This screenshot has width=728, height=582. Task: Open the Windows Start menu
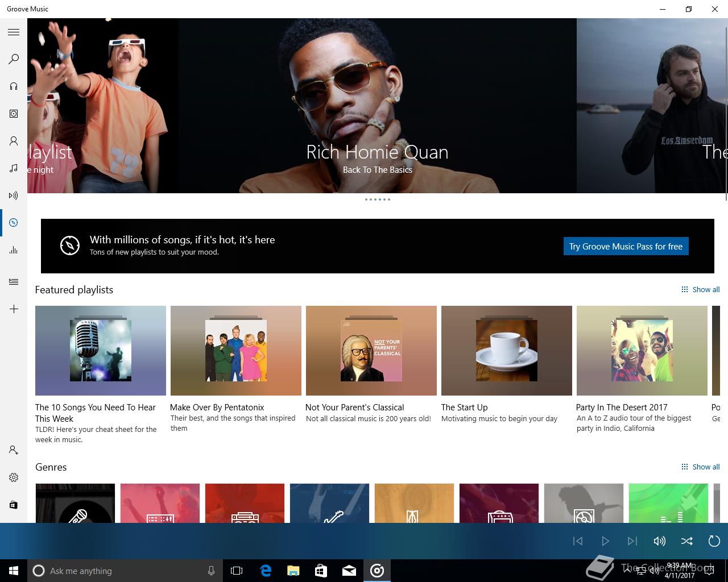[x=14, y=571]
